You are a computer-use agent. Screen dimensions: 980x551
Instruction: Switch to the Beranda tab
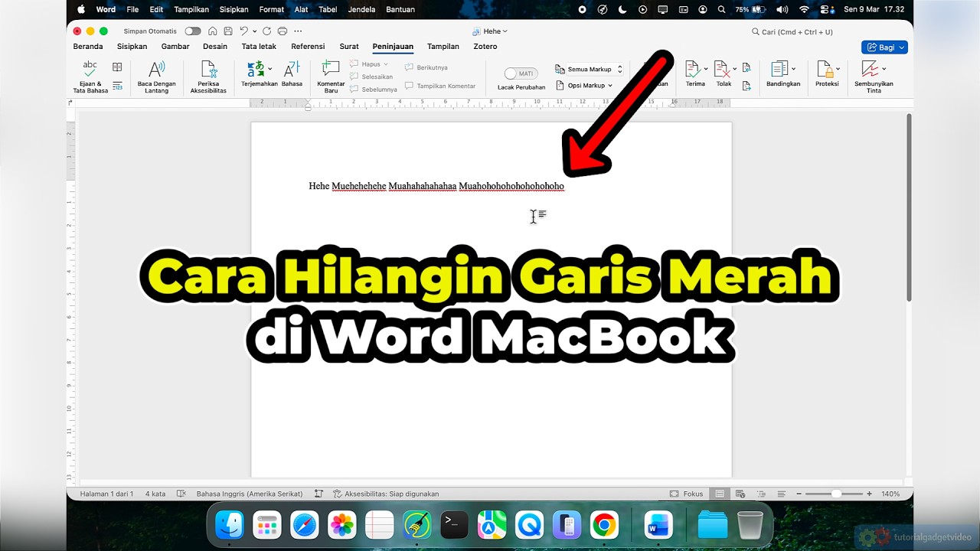(88, 47)
